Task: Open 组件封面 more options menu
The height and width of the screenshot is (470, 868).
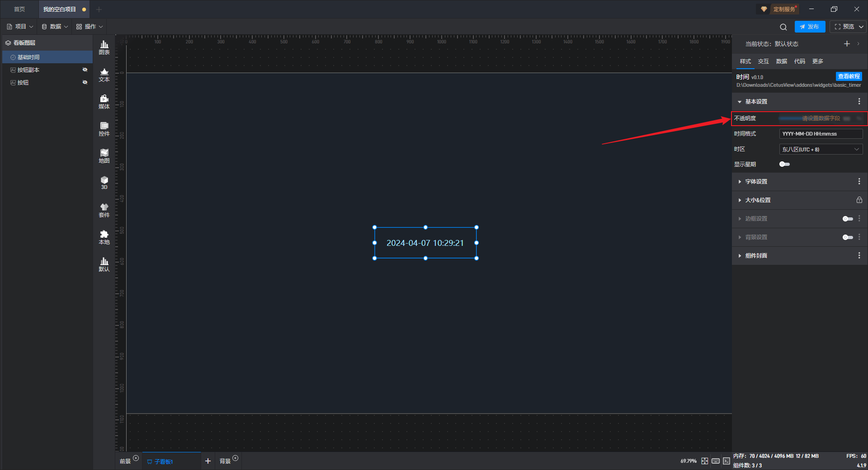Action: coord(859,256)
